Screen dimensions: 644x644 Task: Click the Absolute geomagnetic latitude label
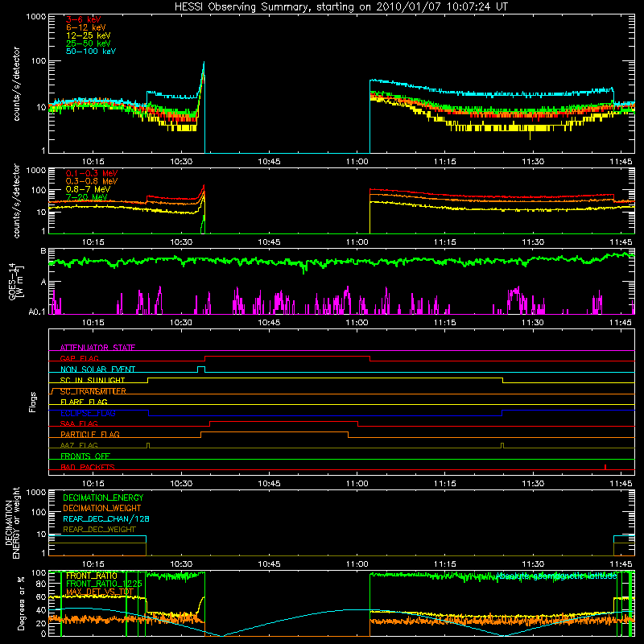556,576
